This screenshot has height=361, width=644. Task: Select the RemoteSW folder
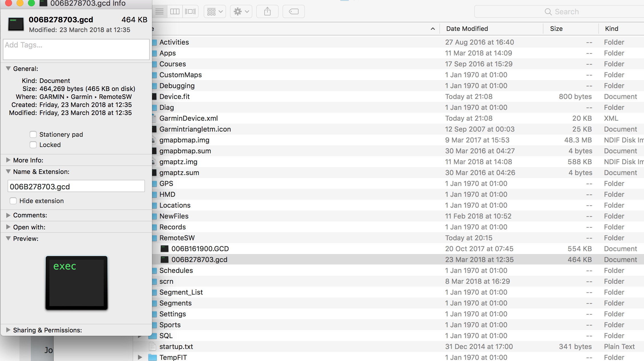click(177, 238)
